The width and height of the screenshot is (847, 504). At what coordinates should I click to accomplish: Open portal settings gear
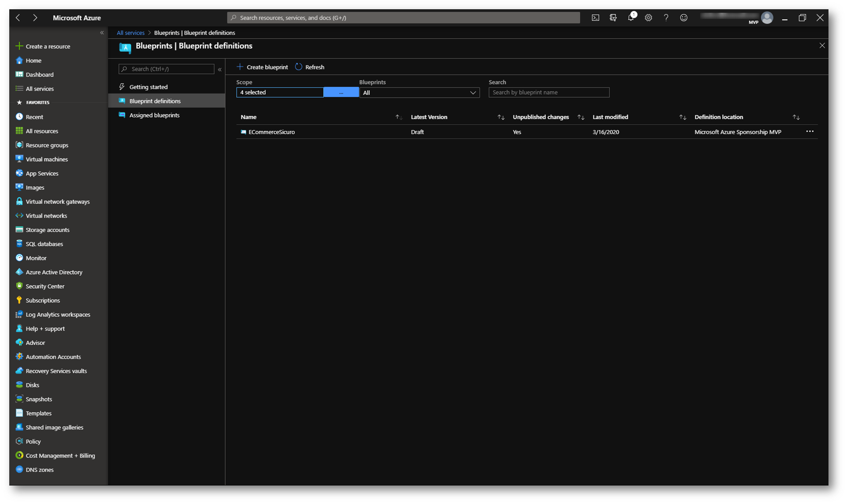pyautogui.click(x=648, y=18)
